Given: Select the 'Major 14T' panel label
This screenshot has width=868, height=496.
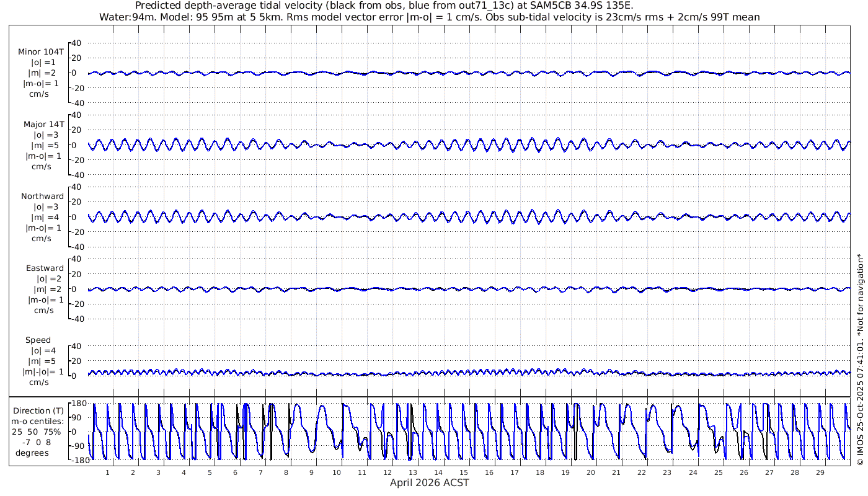Looking at the screenshot, I should tap(43, 125).
